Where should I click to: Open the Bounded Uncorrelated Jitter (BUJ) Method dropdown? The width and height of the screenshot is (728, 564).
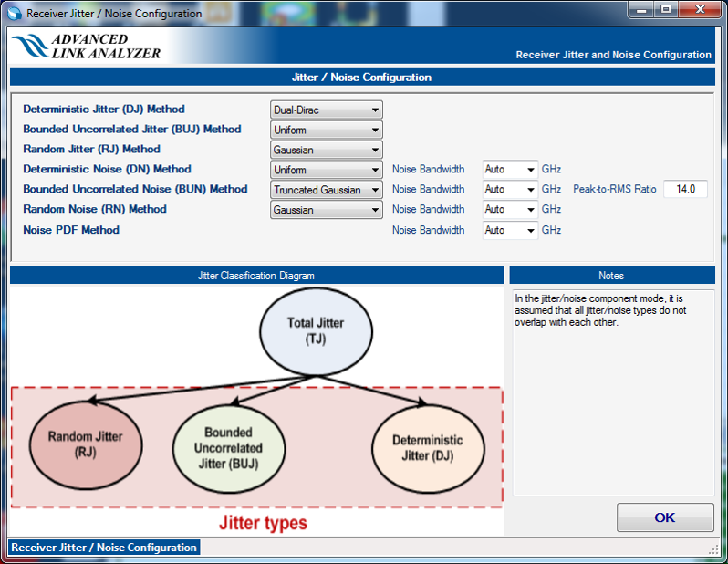pyautogui.click(x=327, y=131)
